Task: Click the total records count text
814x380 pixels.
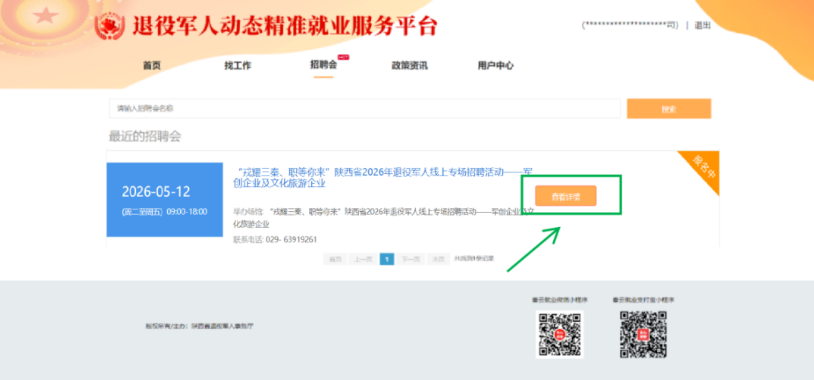Action: pos(474,258)
